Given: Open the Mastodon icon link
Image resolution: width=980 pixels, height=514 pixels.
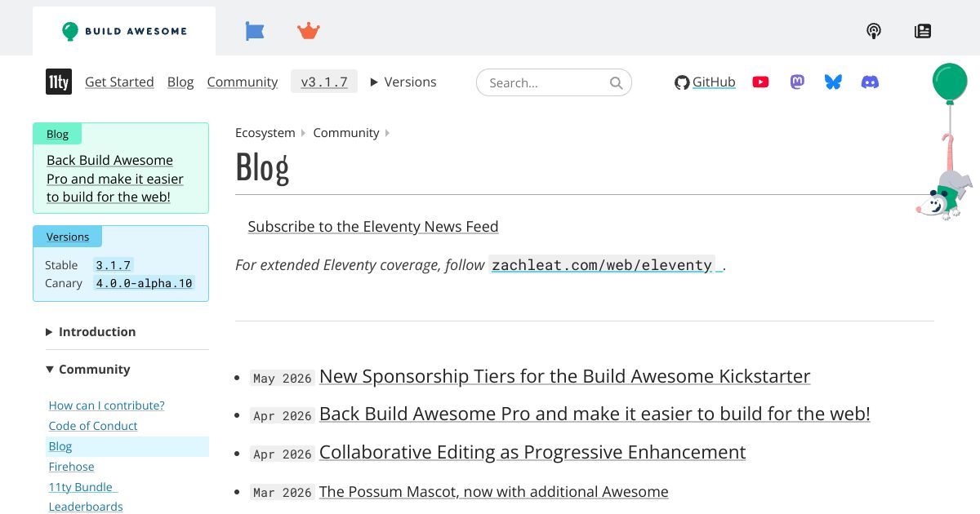Looking at the screenshot, I should [797, 82].
